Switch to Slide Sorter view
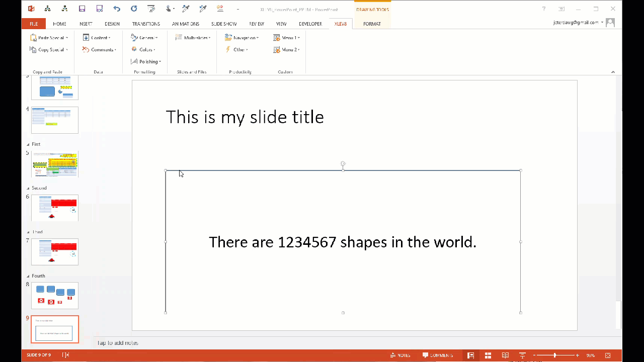 [488, 355]
